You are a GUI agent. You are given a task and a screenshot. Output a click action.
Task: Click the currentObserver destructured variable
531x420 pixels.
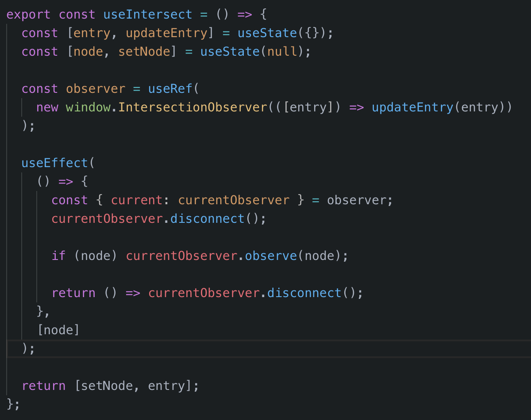234,200
